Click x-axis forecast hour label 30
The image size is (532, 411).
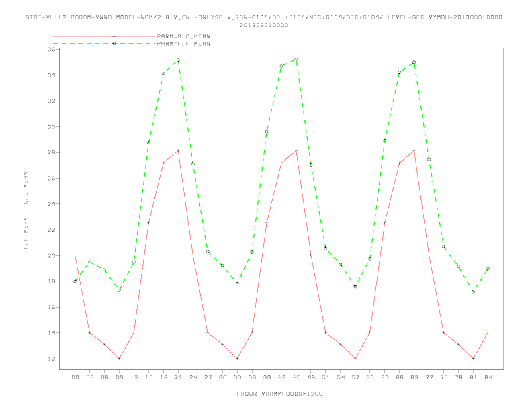pos(222,377)
